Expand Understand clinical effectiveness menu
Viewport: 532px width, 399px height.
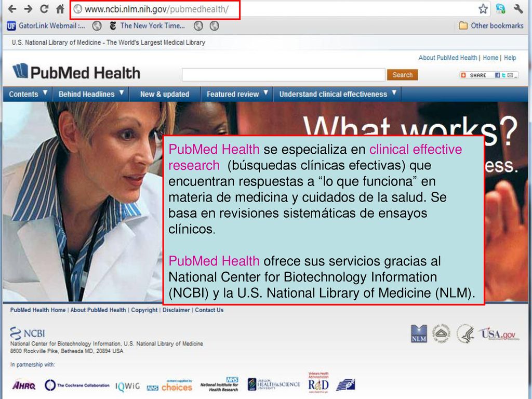tap(338, 94)
